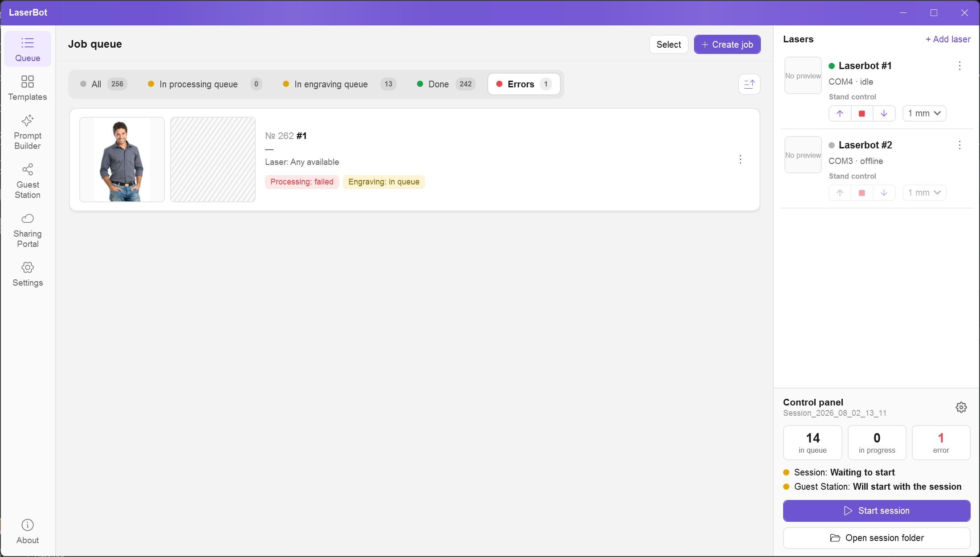Select the Errors tab
980x557 pixels.
coord(524,84)
